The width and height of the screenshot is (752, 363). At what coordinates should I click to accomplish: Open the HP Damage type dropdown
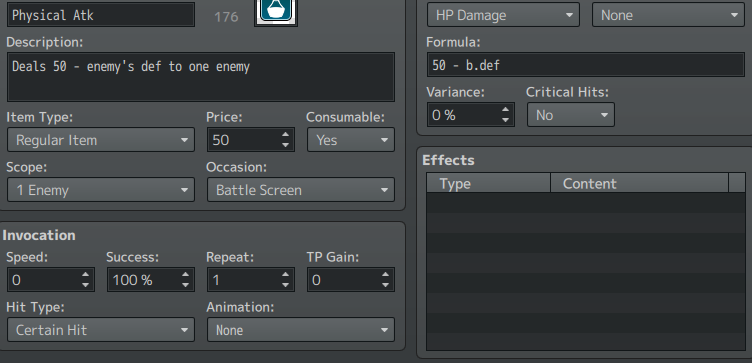(504, 15)
